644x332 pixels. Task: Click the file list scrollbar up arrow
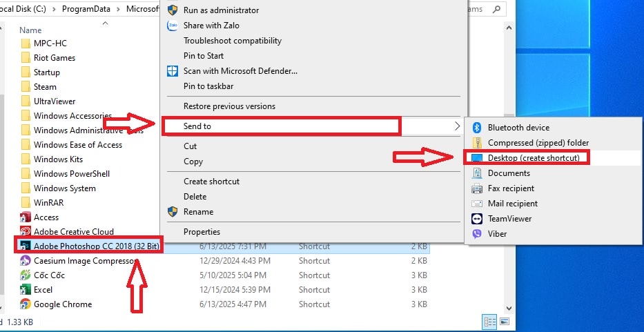pyautogui.click(x=509, y=28)
